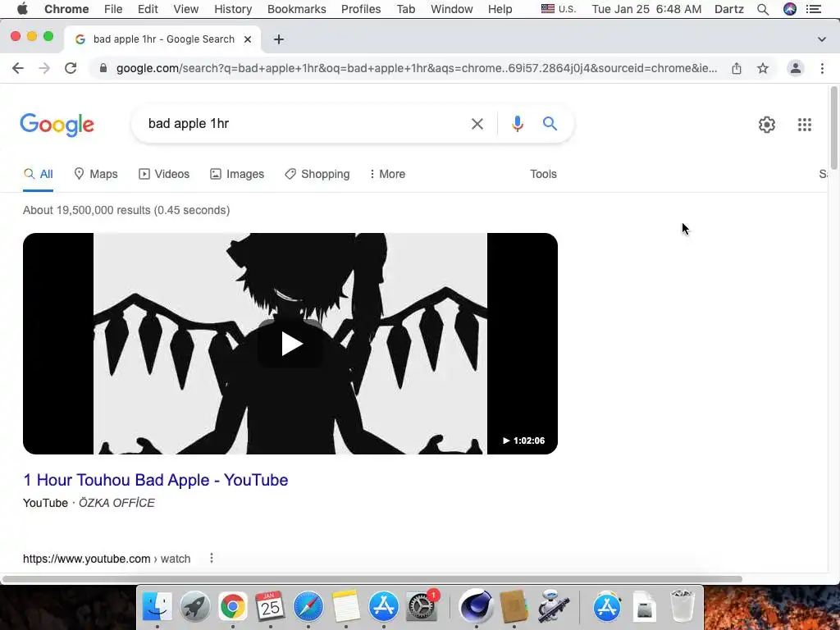Click the video duration badge 1:02:06

[x=523, y=441]
